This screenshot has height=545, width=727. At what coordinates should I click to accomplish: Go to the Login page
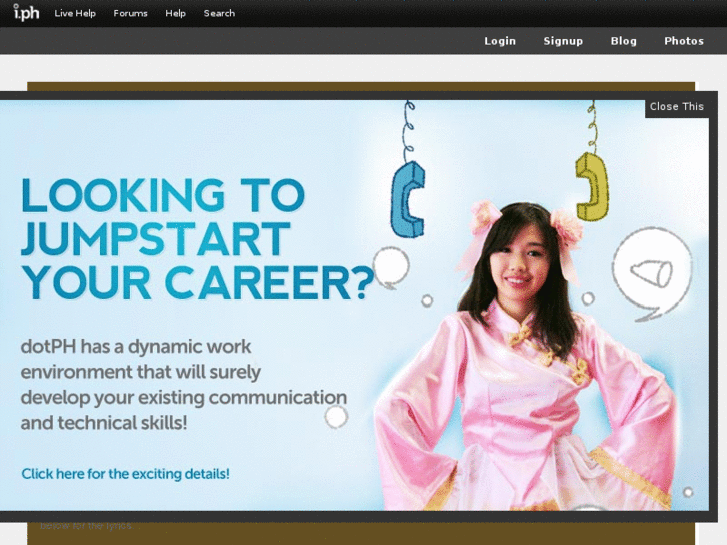[500, 41]
